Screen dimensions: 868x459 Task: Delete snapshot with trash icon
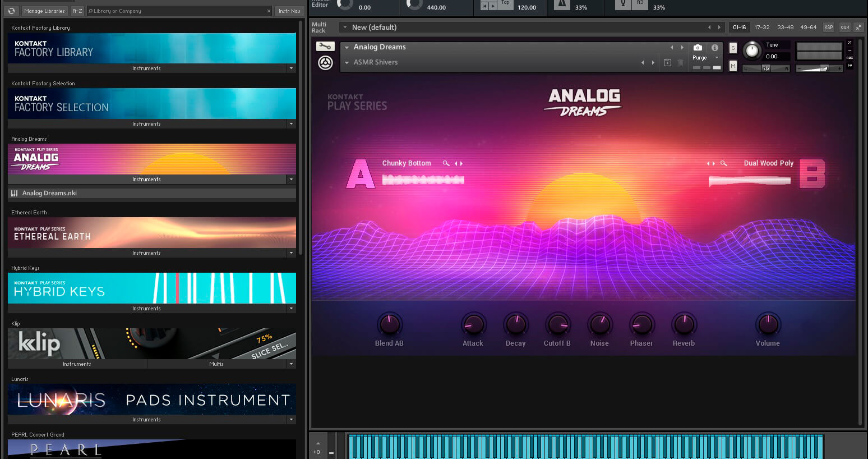[x=680, y=62]
